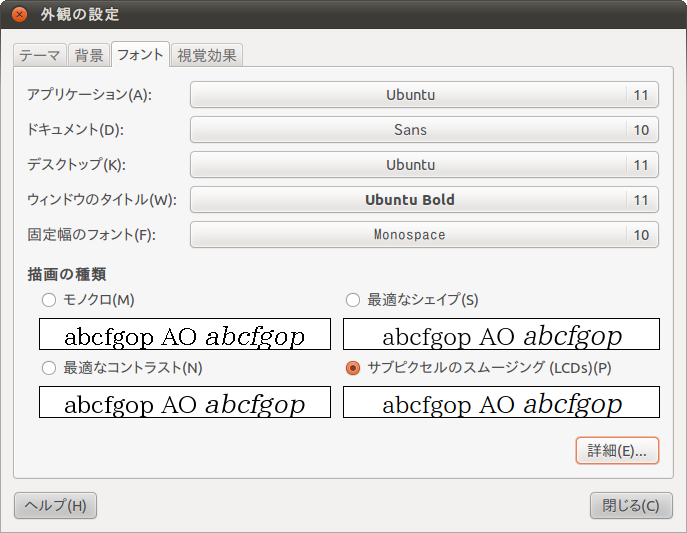The image size is (687, 533).
Task: Click the 固定幅のフォント(F): label
Action: point(92,235)
